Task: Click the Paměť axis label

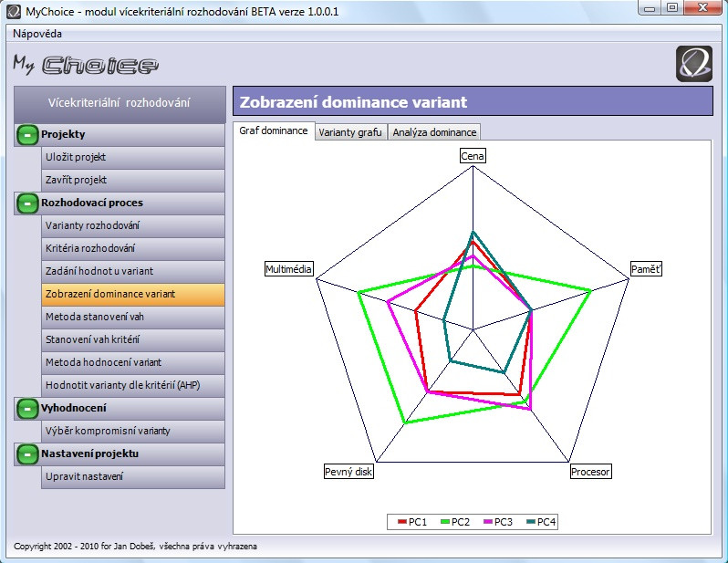Action: coord(646,269)
